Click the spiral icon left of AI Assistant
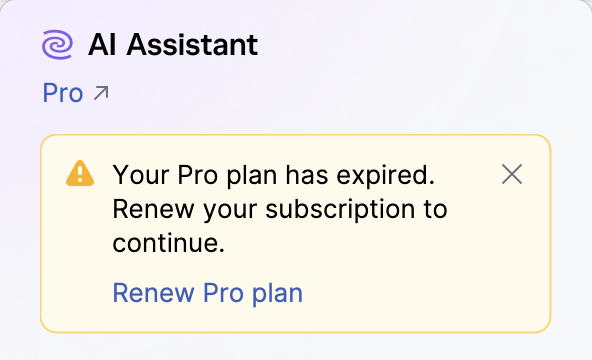 (57, 45)
